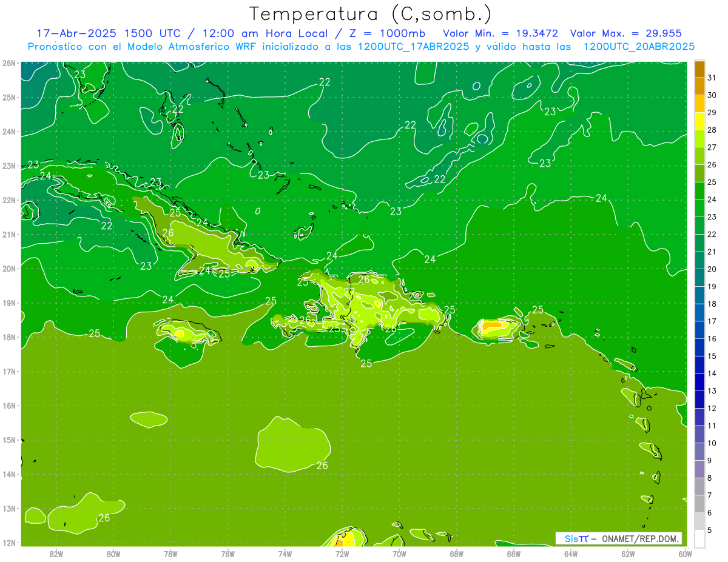The height and width of the screenshot is (562, 728).
Task: Click the "17N" latitude axis label
Action: pyautogui.click(x=8, y=372)
